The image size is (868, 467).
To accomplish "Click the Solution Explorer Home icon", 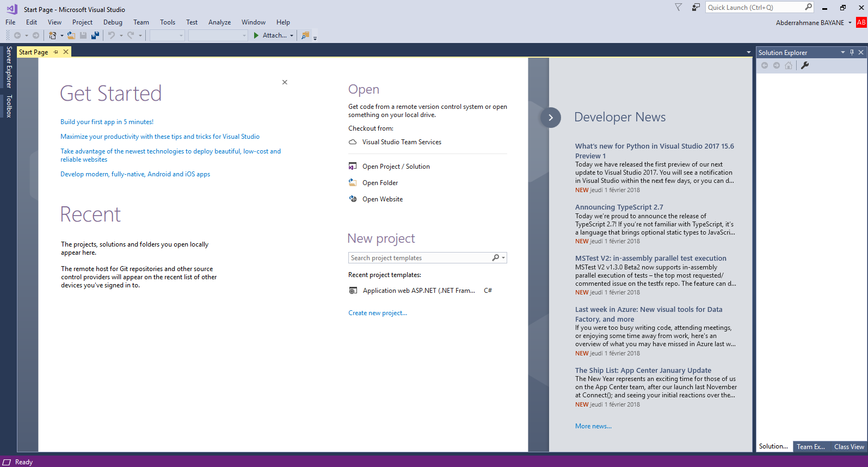I will point(789,65).
